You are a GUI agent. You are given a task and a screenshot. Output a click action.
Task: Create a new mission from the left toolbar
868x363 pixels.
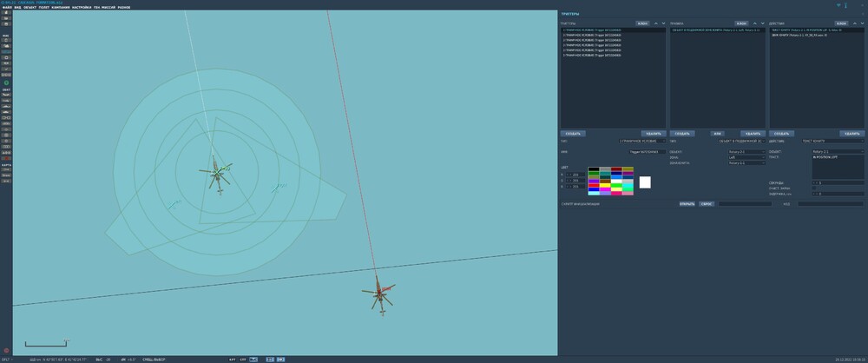6,12
